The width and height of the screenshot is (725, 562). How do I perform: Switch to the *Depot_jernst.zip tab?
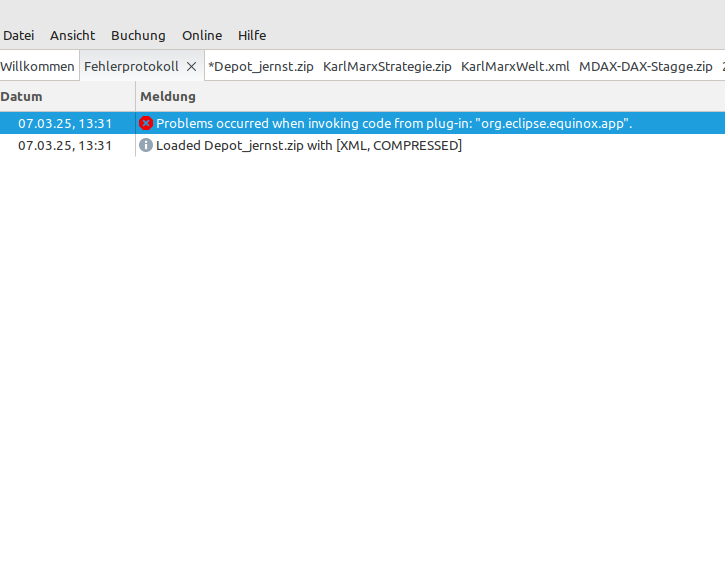point(260,67)
